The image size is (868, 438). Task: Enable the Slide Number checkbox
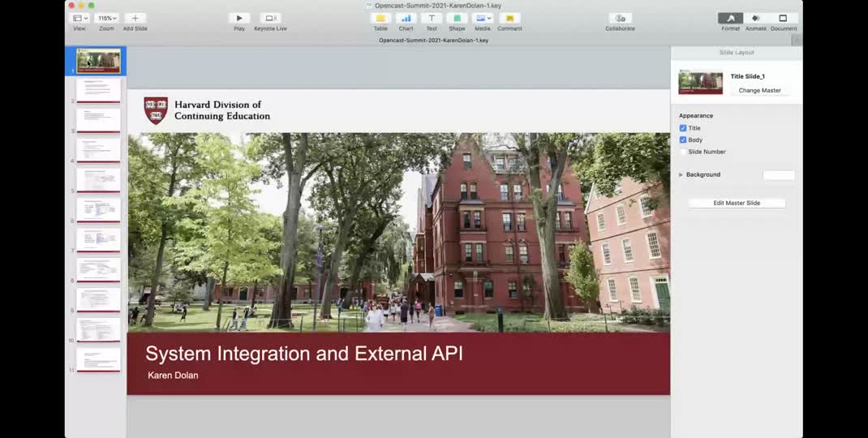[682, 151]
